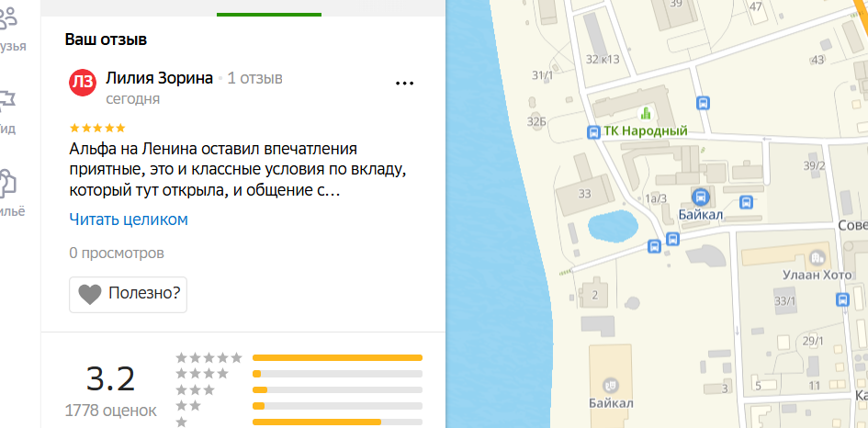Viewport: 868px width, 428px height.
Task: Click the review text starting Альфа на Ленина
Action: (238, 170)
